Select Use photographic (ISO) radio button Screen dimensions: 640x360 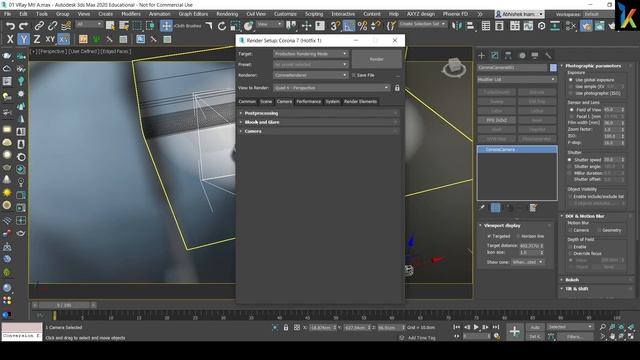(x=571, y=93)
